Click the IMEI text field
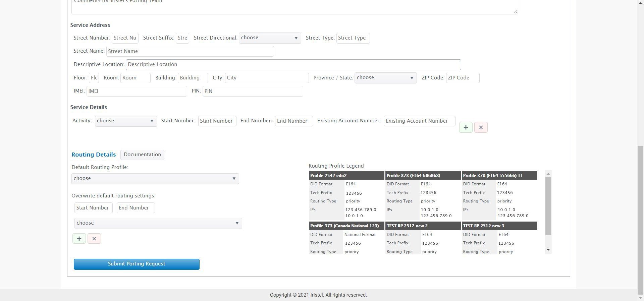 (137, 91)
